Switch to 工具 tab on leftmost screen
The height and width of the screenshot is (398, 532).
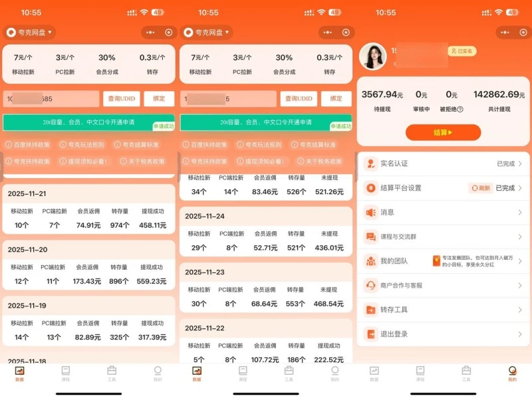[x=111, y=373]
